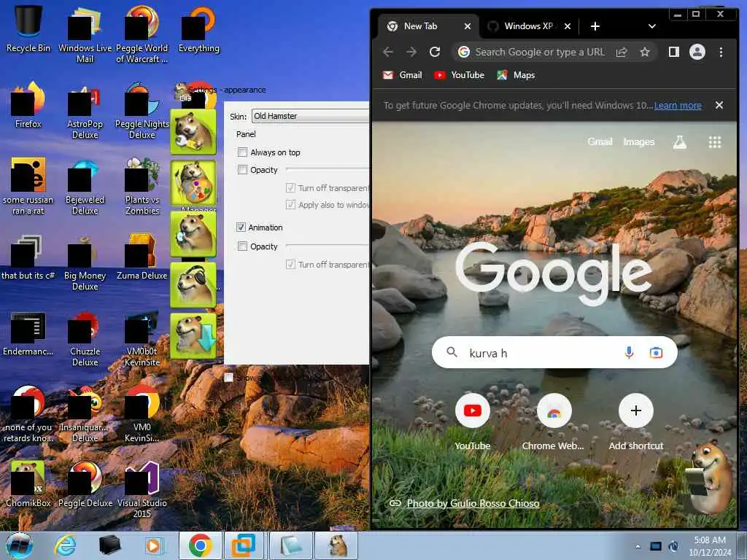The width and height of the screenshot is (747, 560).
Task: Uncheck the Animation checkbox
Action: coord(241,227)
